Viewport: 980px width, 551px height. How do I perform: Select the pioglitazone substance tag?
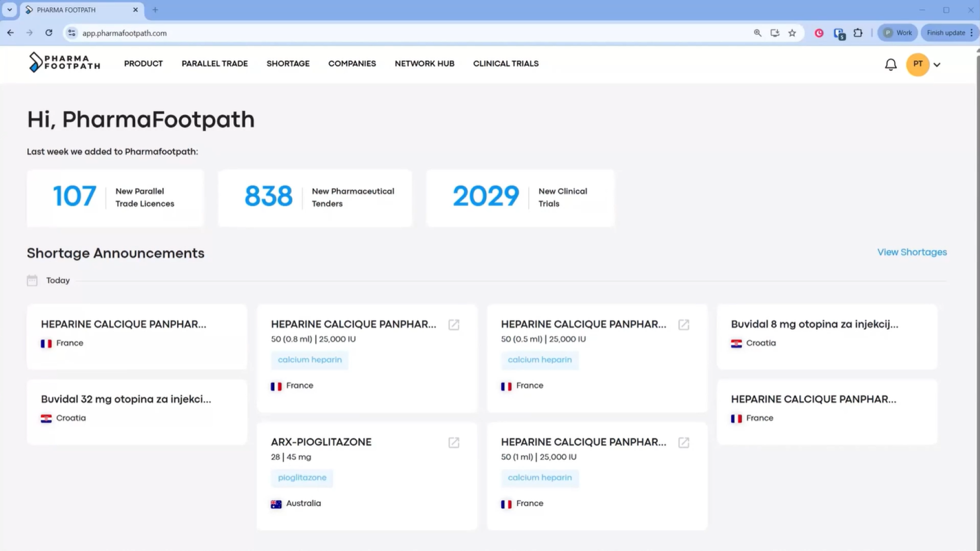[302, 478]
